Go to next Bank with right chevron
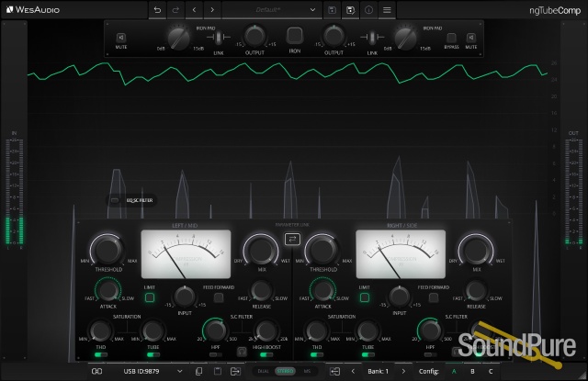Screen dimensions: 588x381 pyautogui.click(x=403, y=371)
